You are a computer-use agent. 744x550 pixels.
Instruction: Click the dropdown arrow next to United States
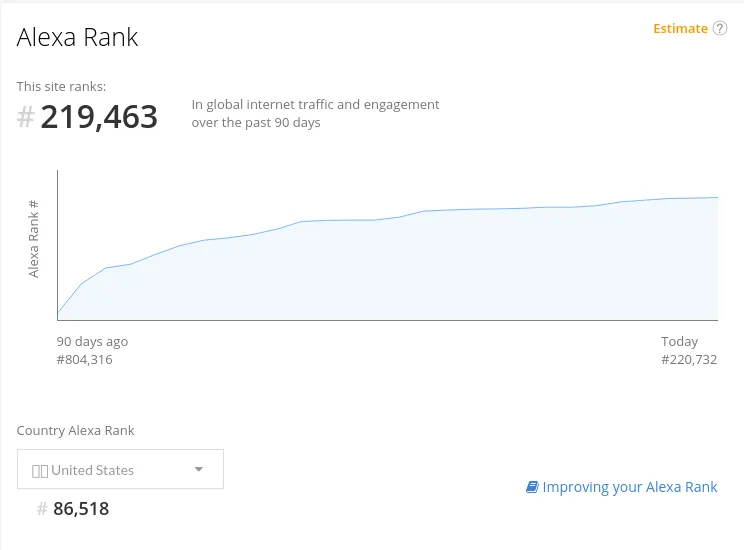199,469
